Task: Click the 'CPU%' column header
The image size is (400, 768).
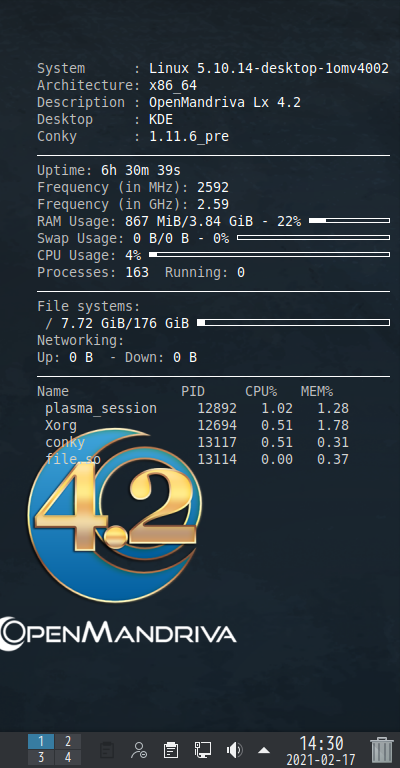Action: coord(261,391)
